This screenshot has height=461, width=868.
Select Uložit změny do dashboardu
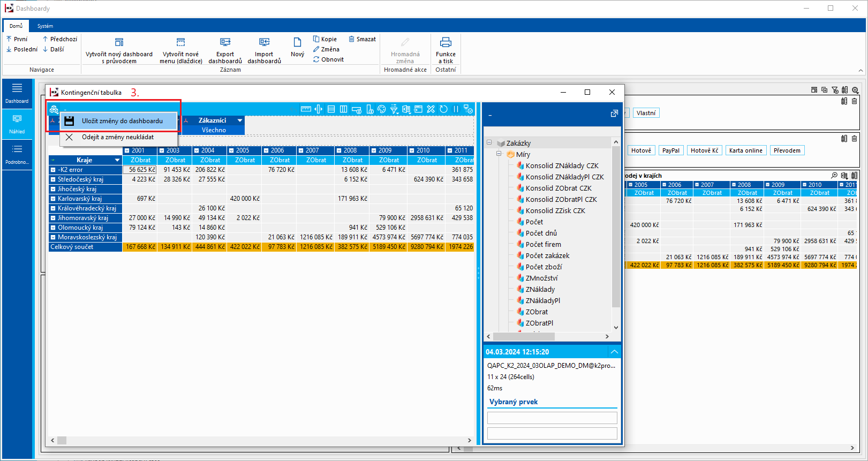tap(122, 121)
